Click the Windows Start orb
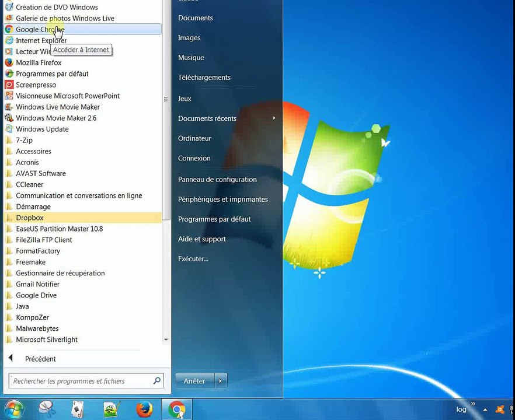 (13, 409)
